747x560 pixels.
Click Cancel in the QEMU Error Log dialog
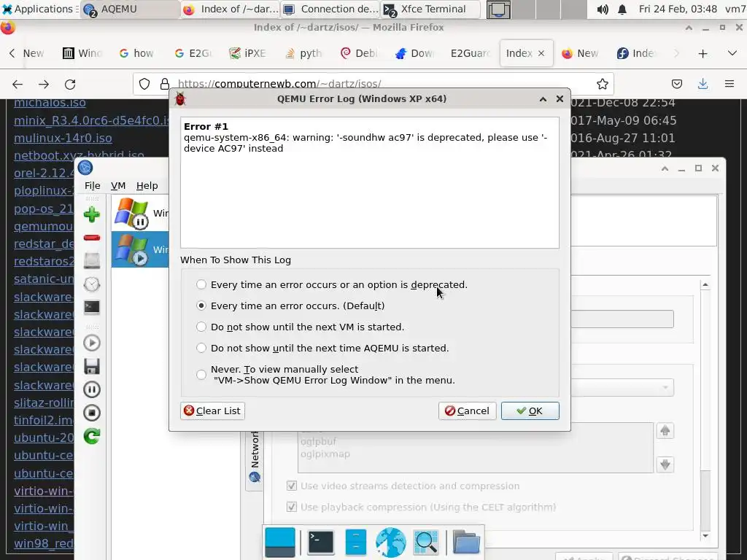[x=468, y=411]
